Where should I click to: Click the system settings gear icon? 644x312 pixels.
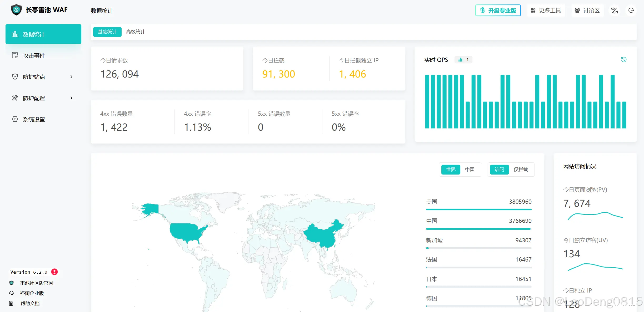pyautogui.click(x=15, y=119)
